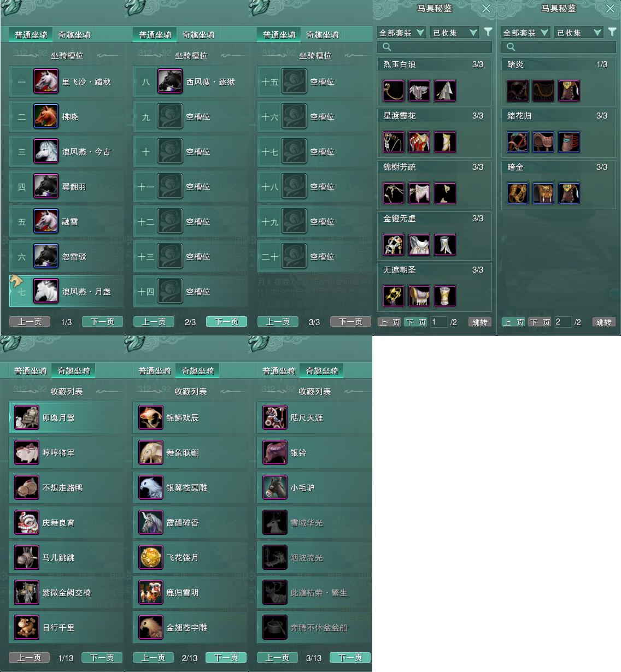Image resolution: width=621 pixels, height=672 pixels.
Task: Select the 里飞沙·踏秋 mount icon
Action: (46, 81)
